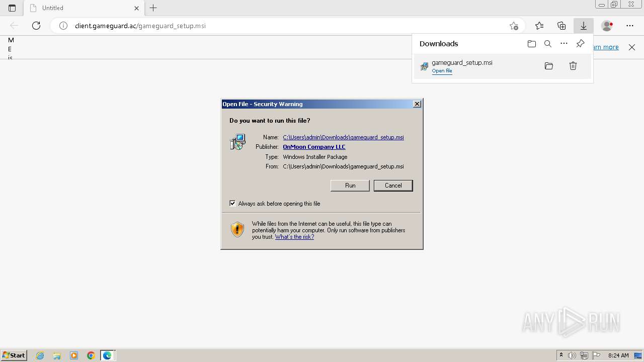Select the Untitled tab
This screenshot has height=362, width=644.
pos(84,8)
